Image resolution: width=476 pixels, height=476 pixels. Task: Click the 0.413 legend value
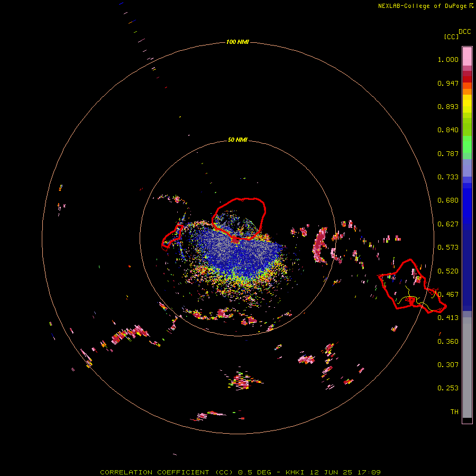(448, 318)
